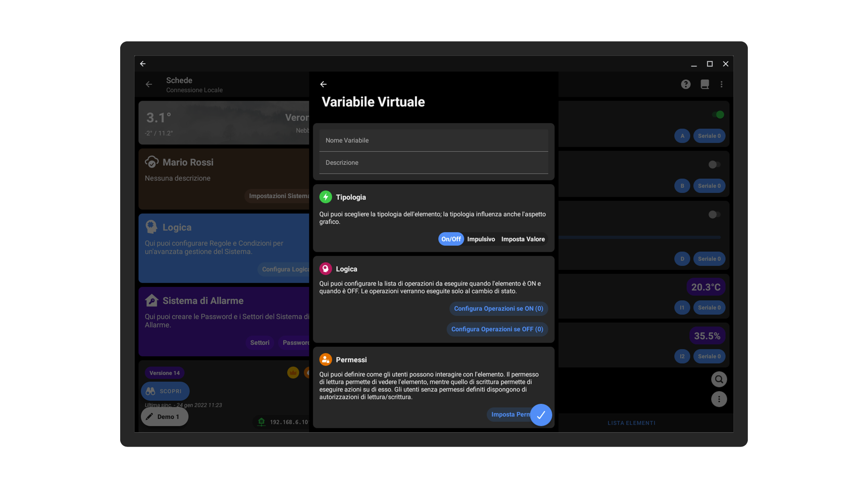Image resolution: width=868 pixels, height=488 pixels.
Task: Select the On/Off typology option
Action: [x=451, y=239]
